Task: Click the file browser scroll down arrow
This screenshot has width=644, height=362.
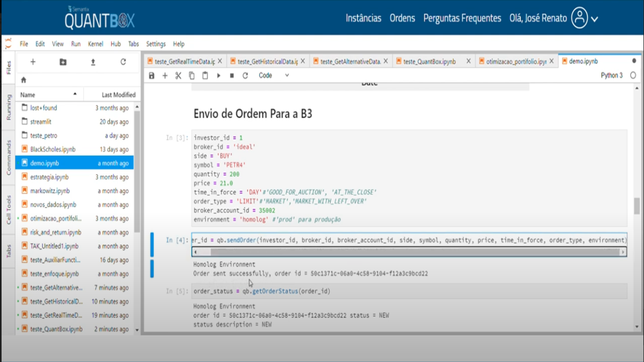Action: click(x=138, y=330)
